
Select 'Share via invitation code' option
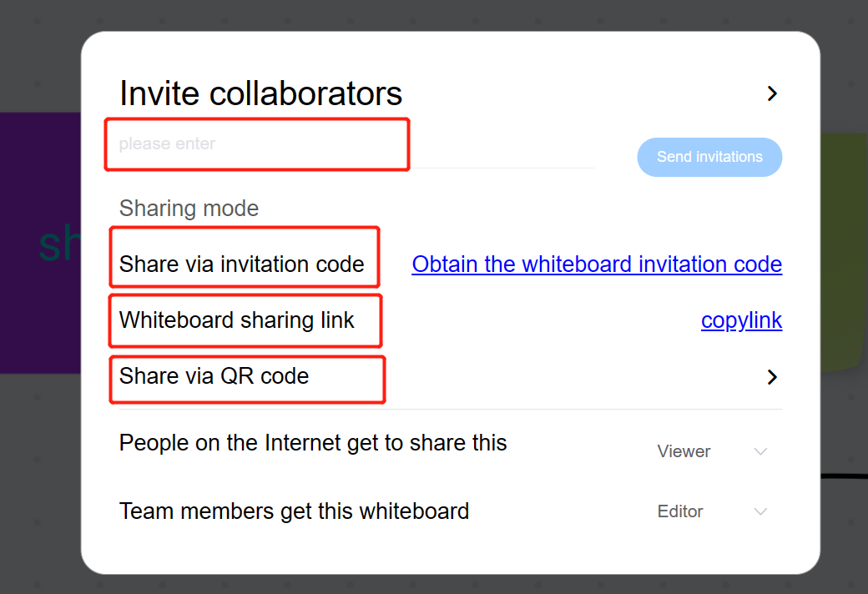coord(242,264)
